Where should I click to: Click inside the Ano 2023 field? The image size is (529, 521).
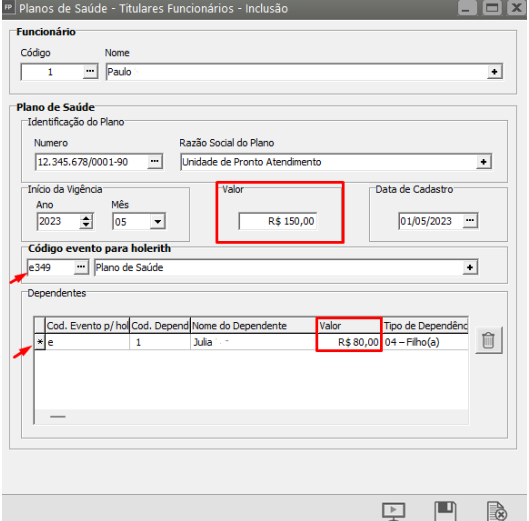(59, 221)
